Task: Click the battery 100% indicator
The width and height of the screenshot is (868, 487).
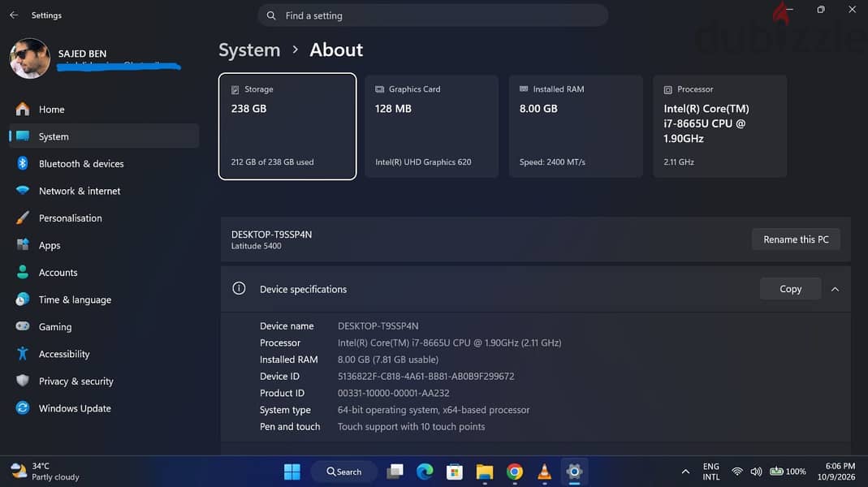Action: click(788, 472)
